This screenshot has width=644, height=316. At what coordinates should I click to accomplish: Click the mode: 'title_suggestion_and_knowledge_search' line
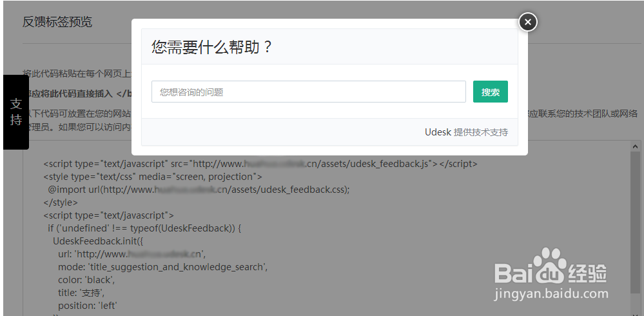coord(163,267)
